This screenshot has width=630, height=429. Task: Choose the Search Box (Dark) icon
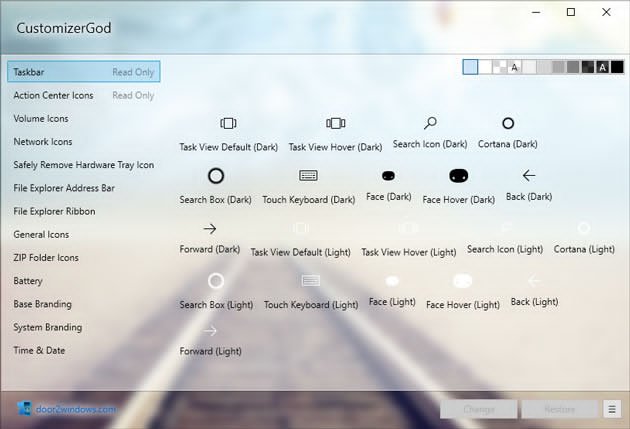pos(216,176)
